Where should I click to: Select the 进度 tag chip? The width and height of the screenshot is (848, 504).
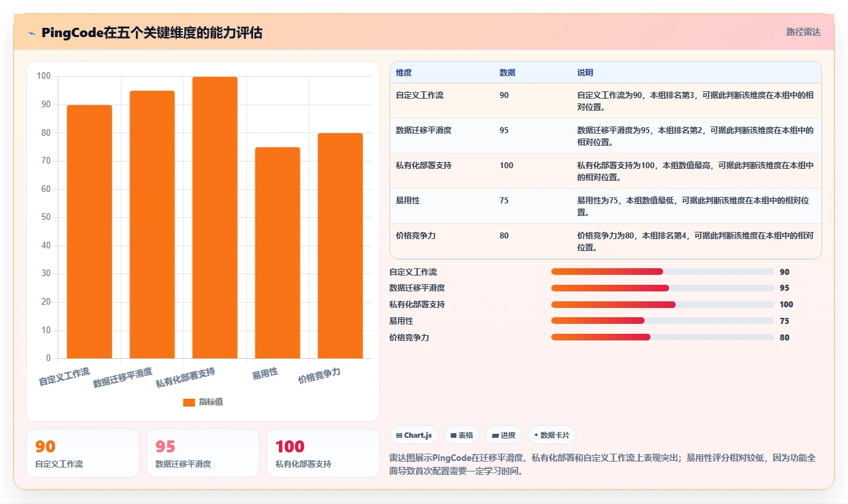(503, 435)
